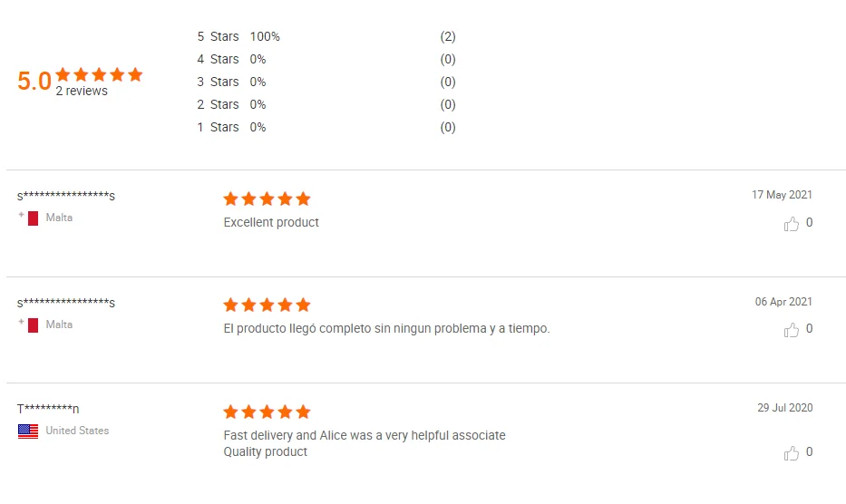Screen dimensions: 846x504
Task: Click the '2 reviews' count text
Action: (82, 92)
